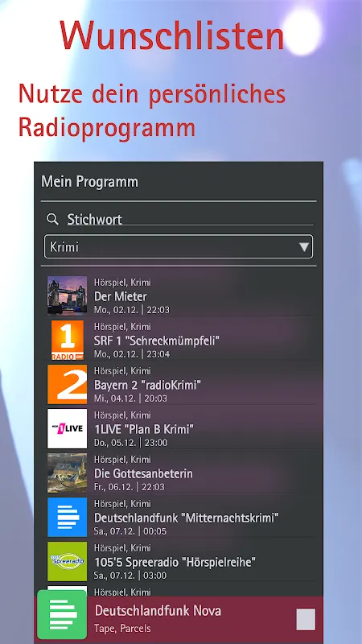The image size is (362, 644).
Task: Click the dropdown arrow beside Krimi
Action: pos(304,247)
